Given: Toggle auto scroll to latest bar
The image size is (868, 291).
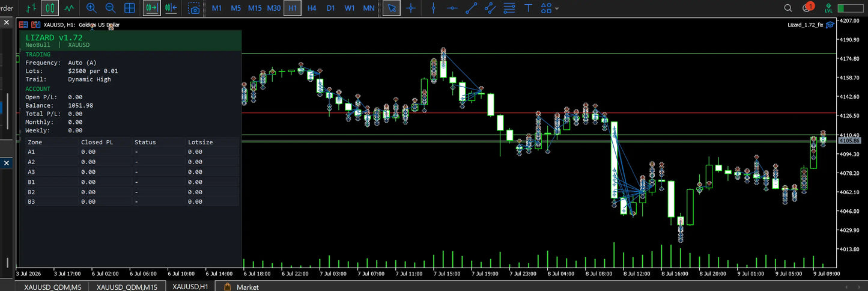Looking at the screenshot, I should tap(151, 8).
